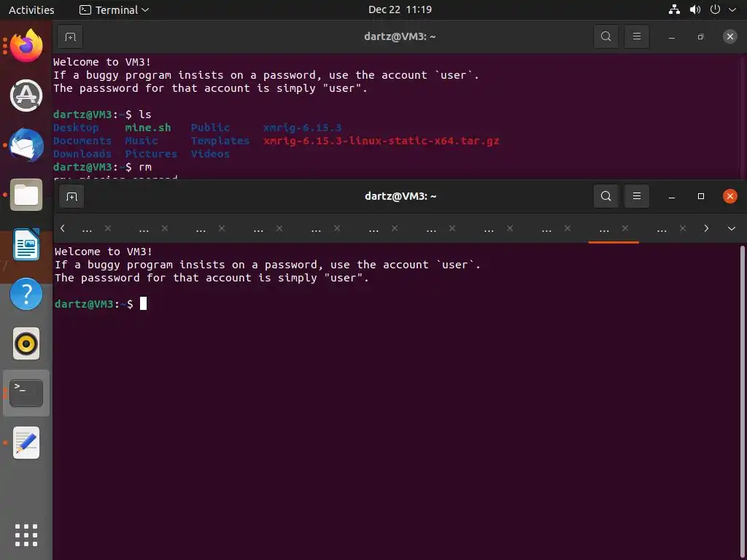Click back terminal title dartz@VM3: ~
The width and height of the screenshot is (747, 560).
[x=400, y=36]
